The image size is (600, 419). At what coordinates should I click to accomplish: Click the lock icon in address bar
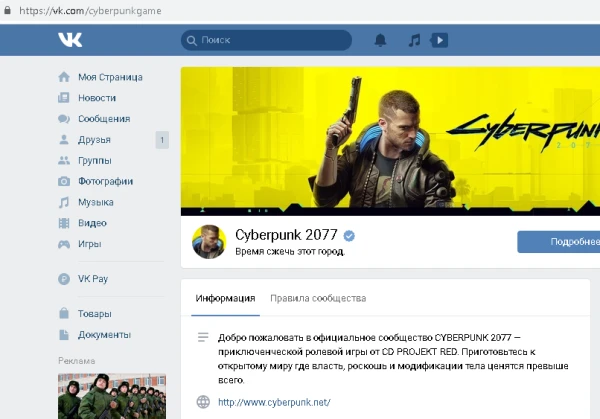(x=7, y=10)
